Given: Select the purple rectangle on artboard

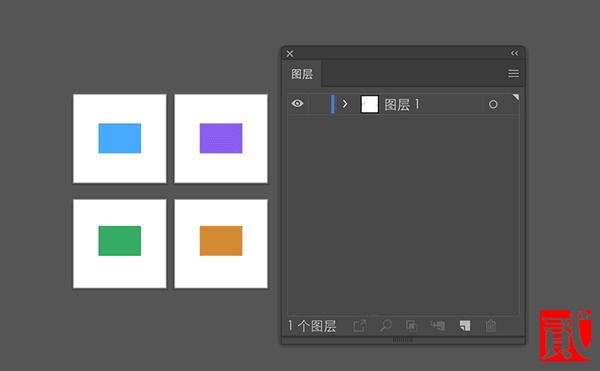Looking at the screenshot, I should (x=221, y=138).
